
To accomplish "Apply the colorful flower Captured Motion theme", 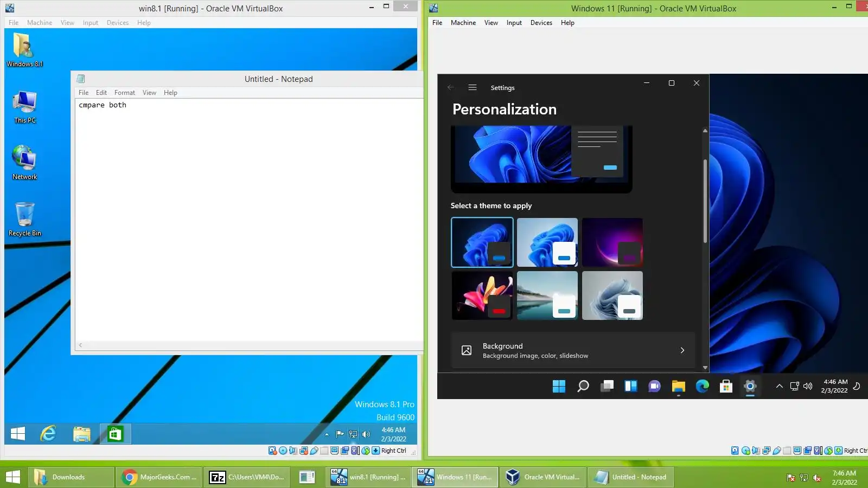I will (482, 296).
